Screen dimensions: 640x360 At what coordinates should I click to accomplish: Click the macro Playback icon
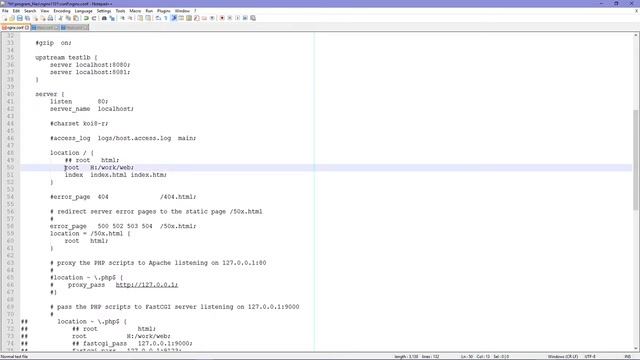(x=238, y=18)
